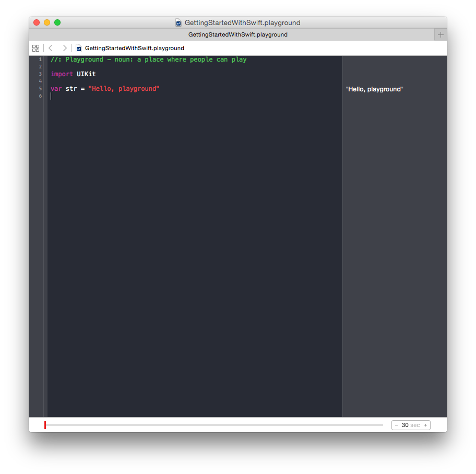Click the 30 sec timeline duration field
Viewport: 476px width, 474px height.
[411, 425]
